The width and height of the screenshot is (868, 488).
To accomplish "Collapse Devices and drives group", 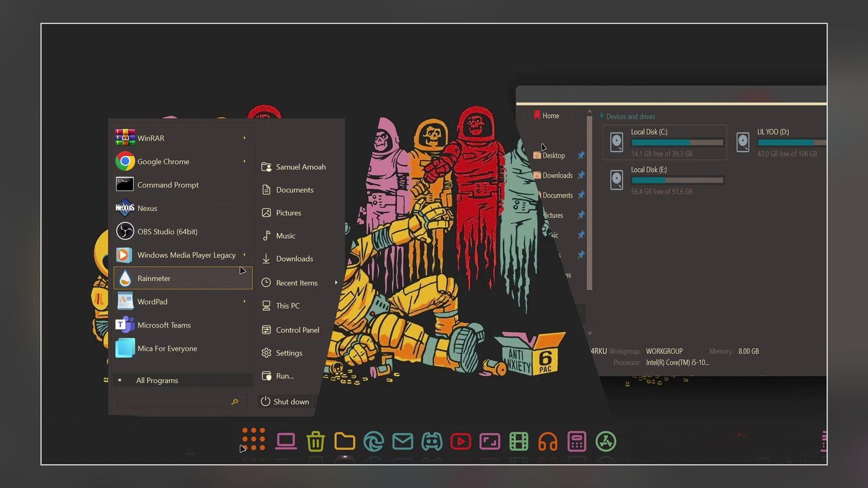I will pos(602,116).
